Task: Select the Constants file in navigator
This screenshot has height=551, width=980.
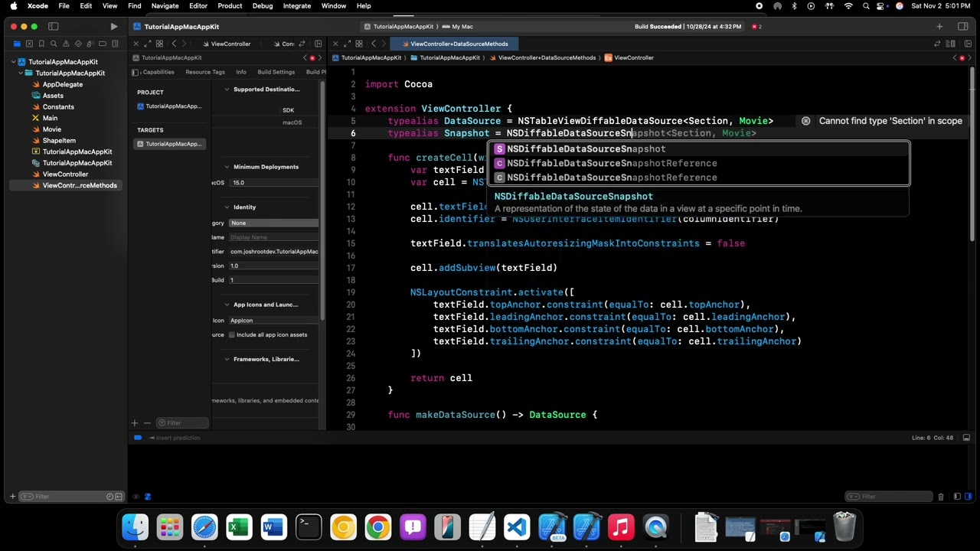Action: pyautogui.click(x=58, y=107)
